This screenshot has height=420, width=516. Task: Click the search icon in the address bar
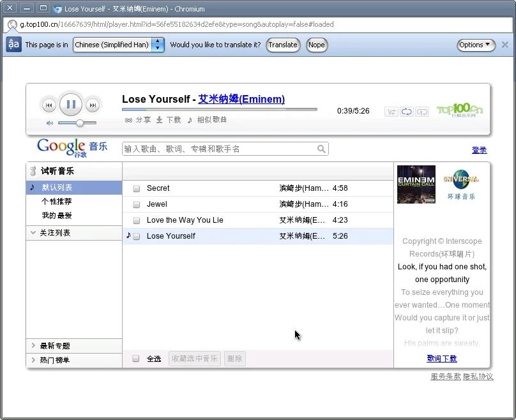(12, 24)
